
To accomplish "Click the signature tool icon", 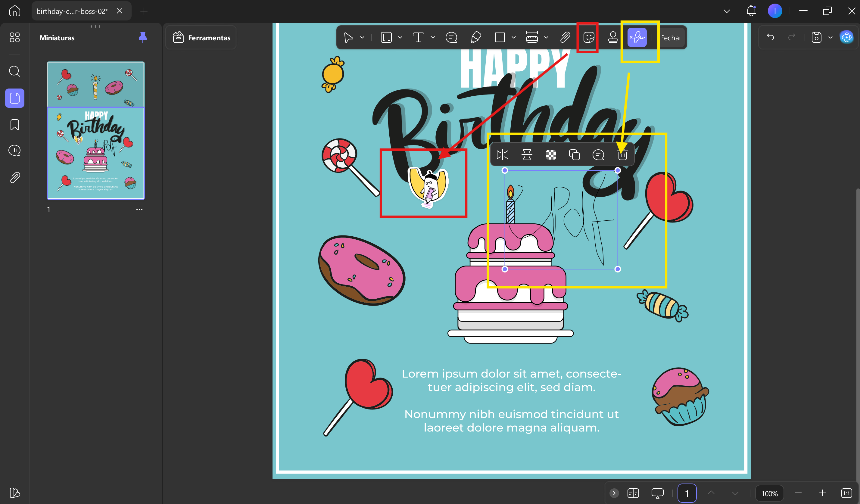I will tap(637, 38).
